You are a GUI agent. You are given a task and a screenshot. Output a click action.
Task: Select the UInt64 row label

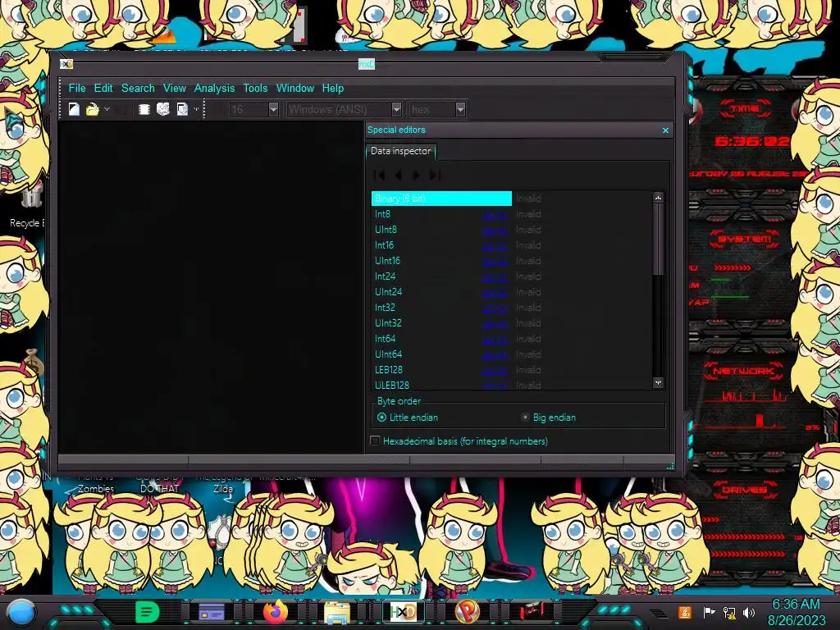click(388, 354)
